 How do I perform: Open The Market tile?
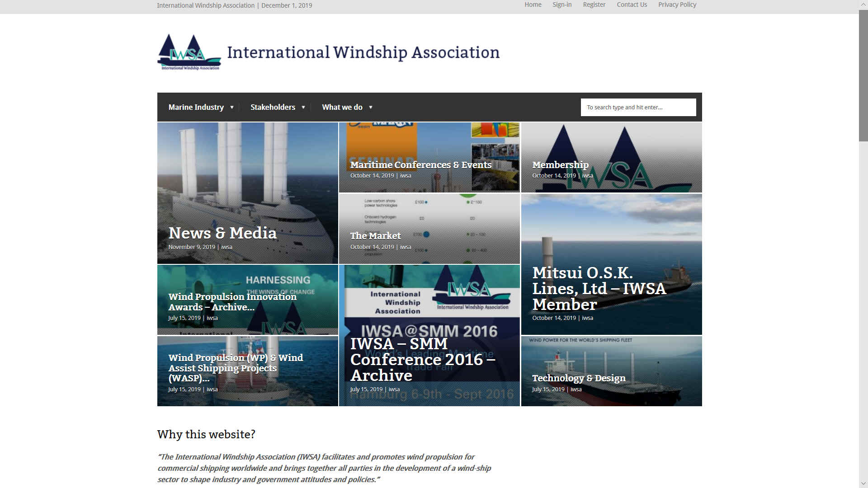pyautogui.click(x=429, y=229)
